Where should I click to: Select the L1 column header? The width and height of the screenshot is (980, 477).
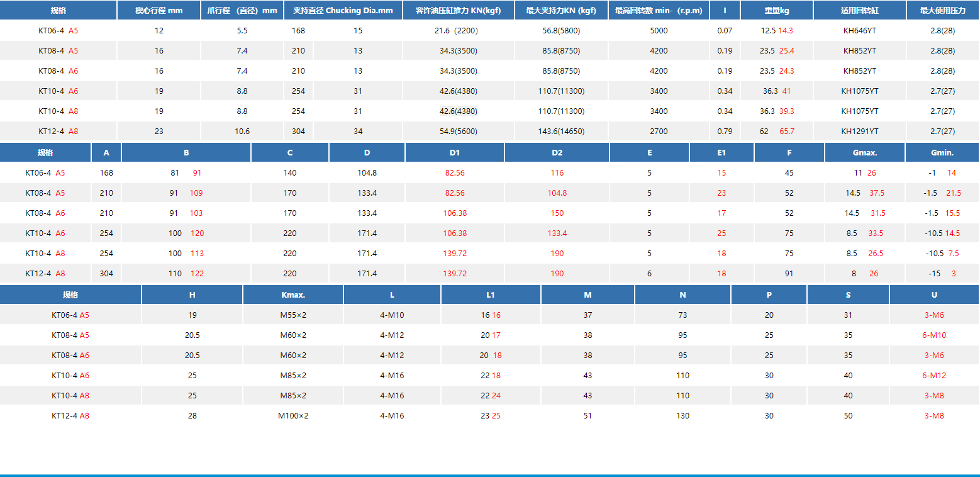pos(491,295)
